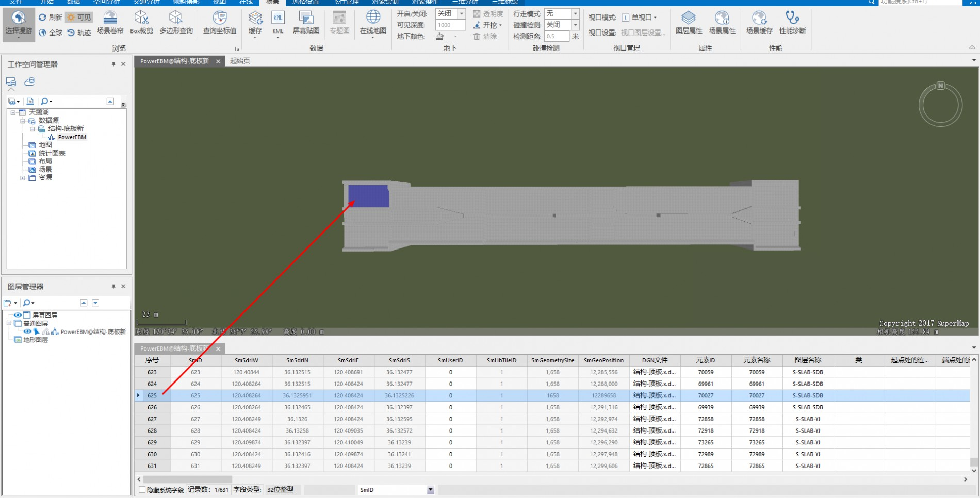Screen dimensions: 980x498
Task: Pin the 工作空间管理器 panel
Action: click(x=113, y=64)
